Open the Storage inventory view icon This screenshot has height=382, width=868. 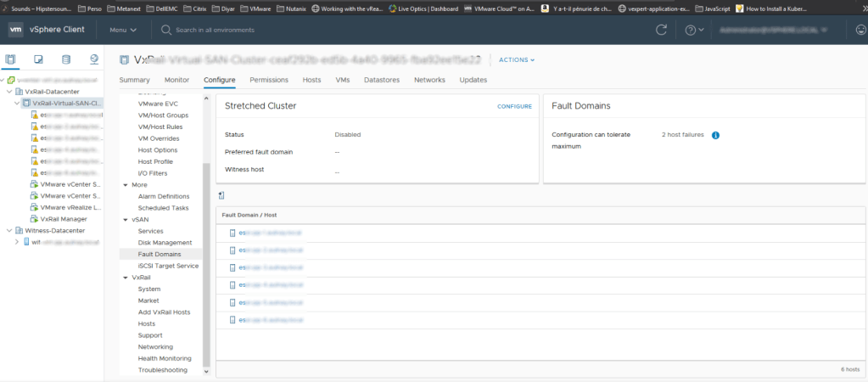[66, 60]
